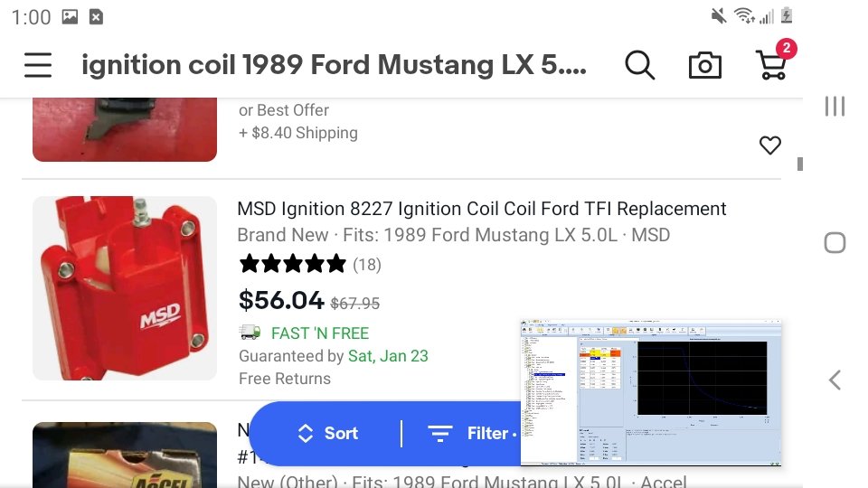Tap the search magnifier icon

(x=639, y=65)
